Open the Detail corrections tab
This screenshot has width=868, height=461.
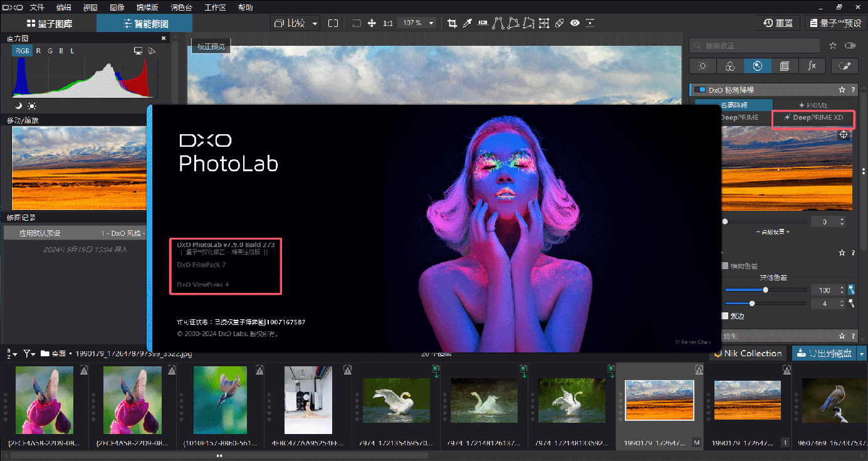pos(758,66)
